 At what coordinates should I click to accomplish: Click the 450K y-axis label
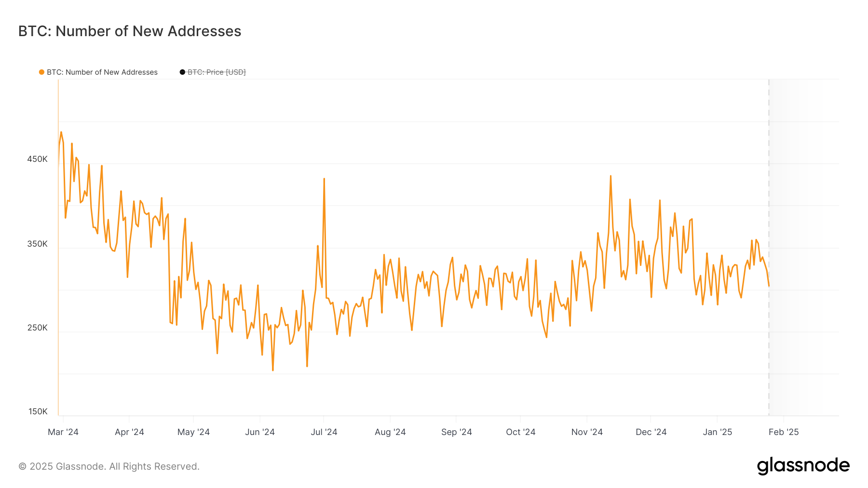click(x=38, y=159)
